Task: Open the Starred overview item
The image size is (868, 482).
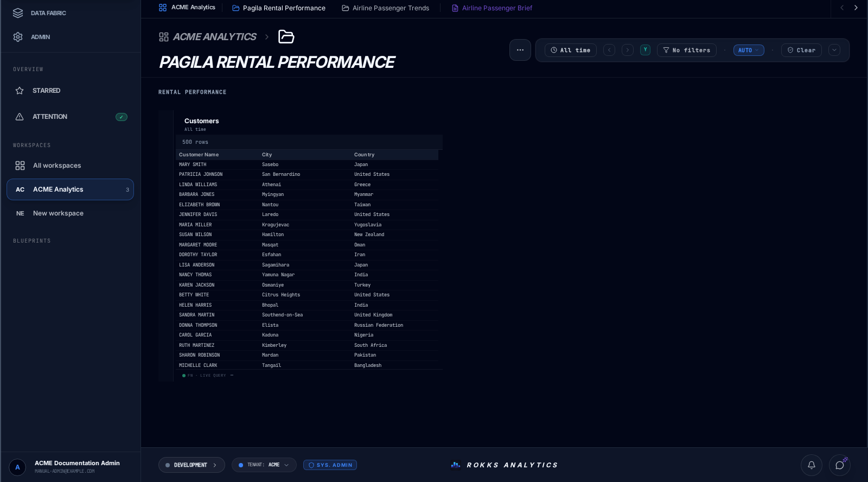Action: coord(71,91)
